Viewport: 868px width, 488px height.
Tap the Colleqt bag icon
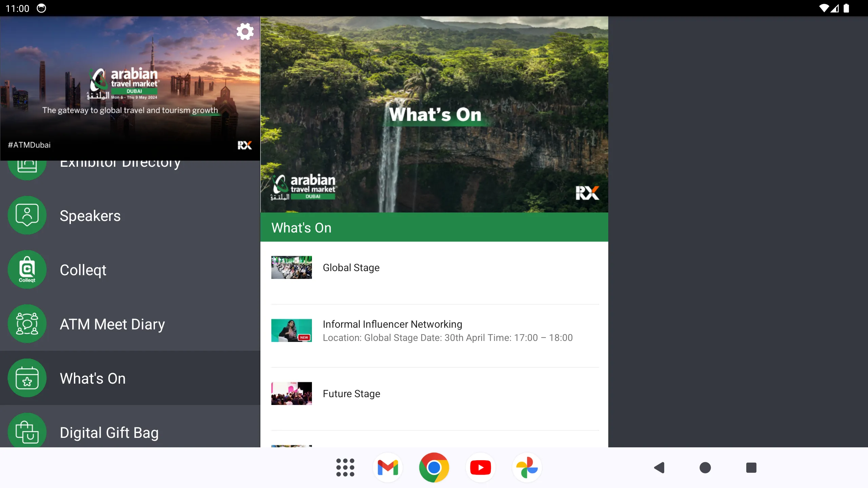pos(27,269)
